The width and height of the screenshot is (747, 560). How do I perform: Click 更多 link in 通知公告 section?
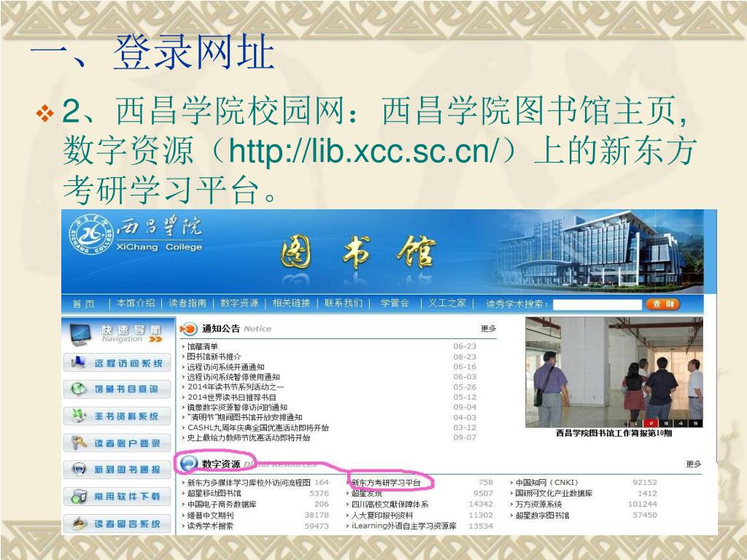488,329
